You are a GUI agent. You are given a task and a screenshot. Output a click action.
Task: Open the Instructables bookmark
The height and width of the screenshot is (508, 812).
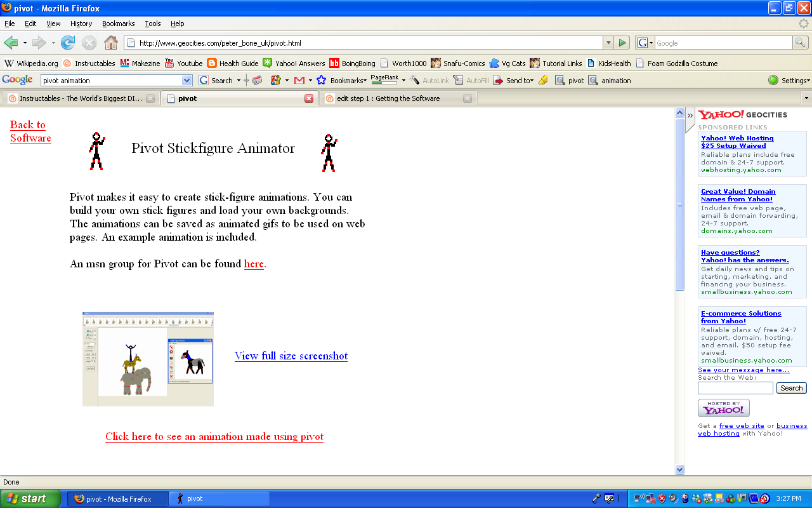(88, 63)
